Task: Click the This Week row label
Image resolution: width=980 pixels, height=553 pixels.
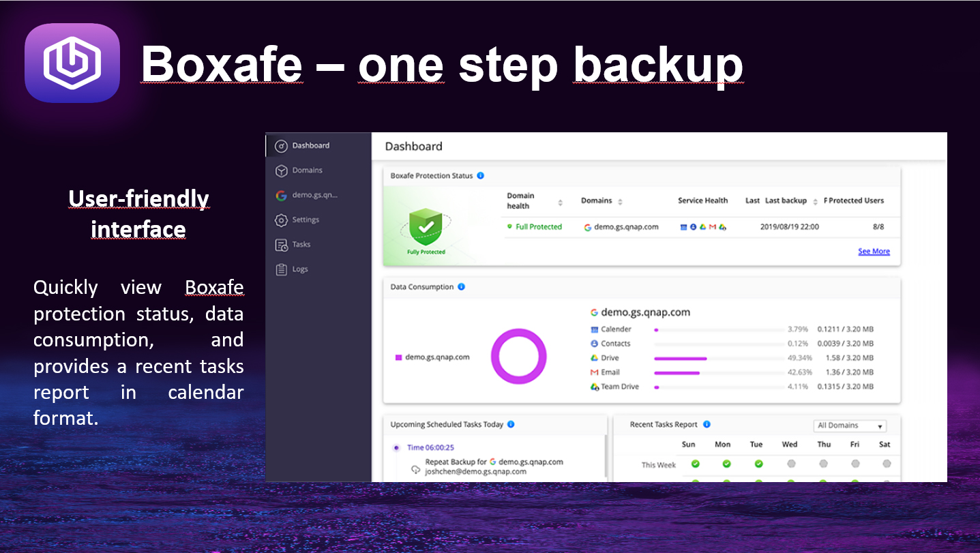Action: [659, 465]
